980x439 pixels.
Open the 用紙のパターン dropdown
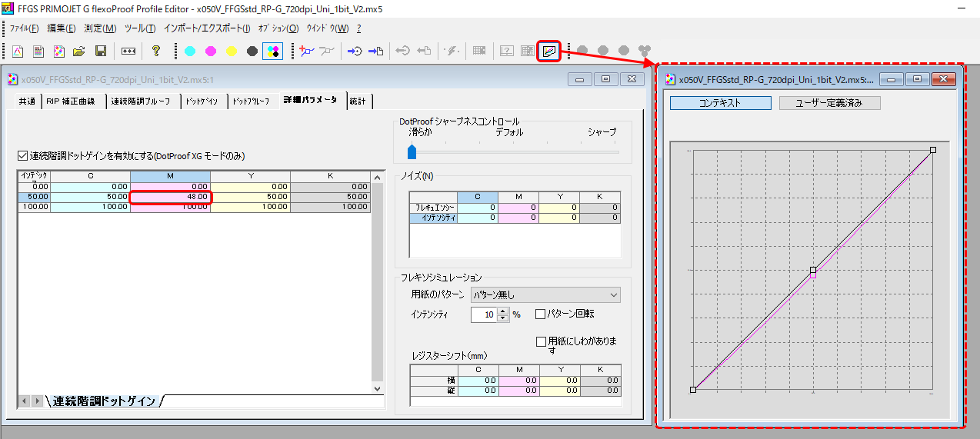545,294
